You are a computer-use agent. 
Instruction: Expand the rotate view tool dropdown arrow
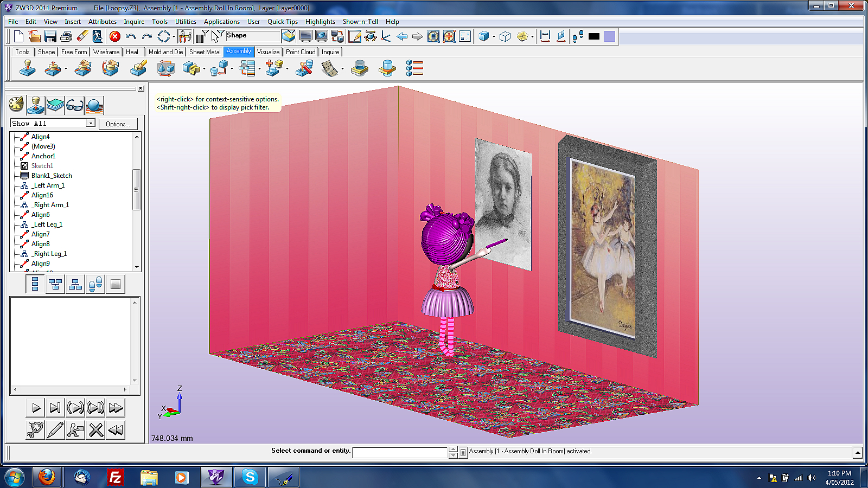point(174,36)
